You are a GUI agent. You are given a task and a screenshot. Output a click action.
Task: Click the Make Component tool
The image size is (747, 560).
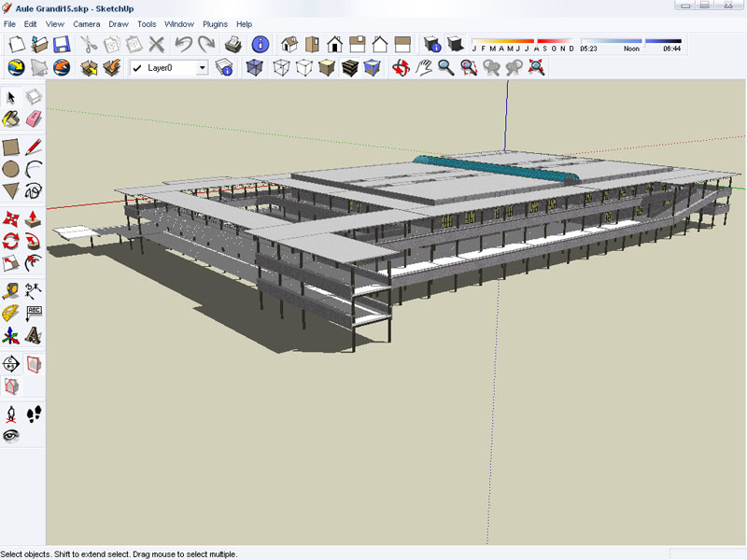point(34,97)
